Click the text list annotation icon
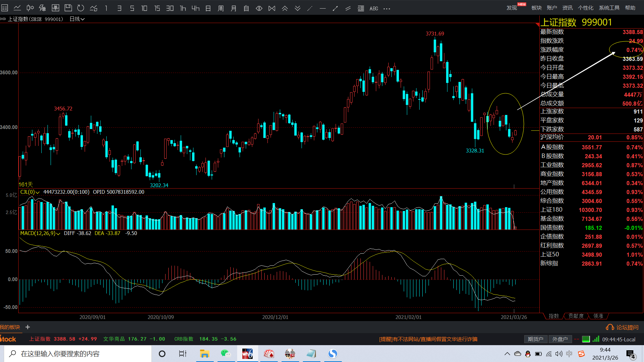Viewport: 644px width, 362px height. [361, 8]
